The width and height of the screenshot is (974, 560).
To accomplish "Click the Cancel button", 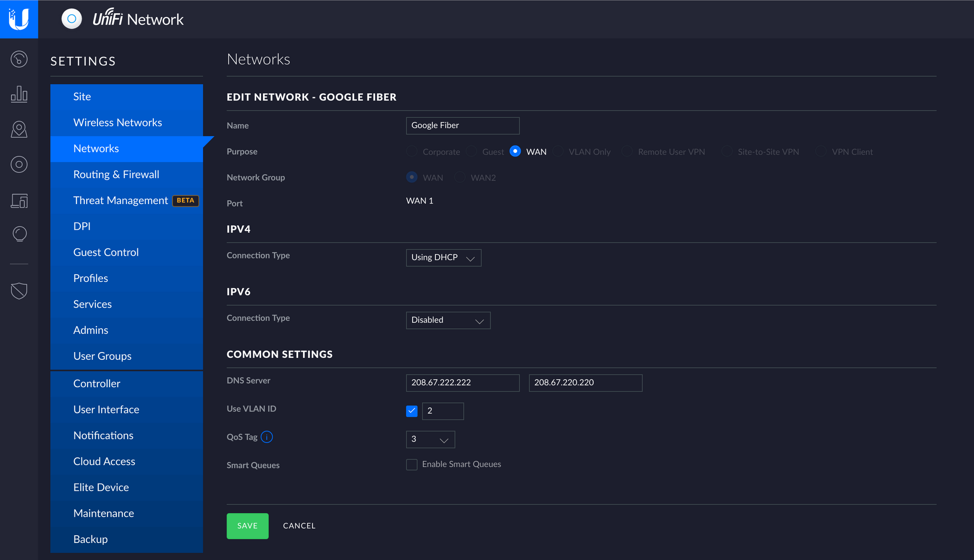I will click(299, 526).
